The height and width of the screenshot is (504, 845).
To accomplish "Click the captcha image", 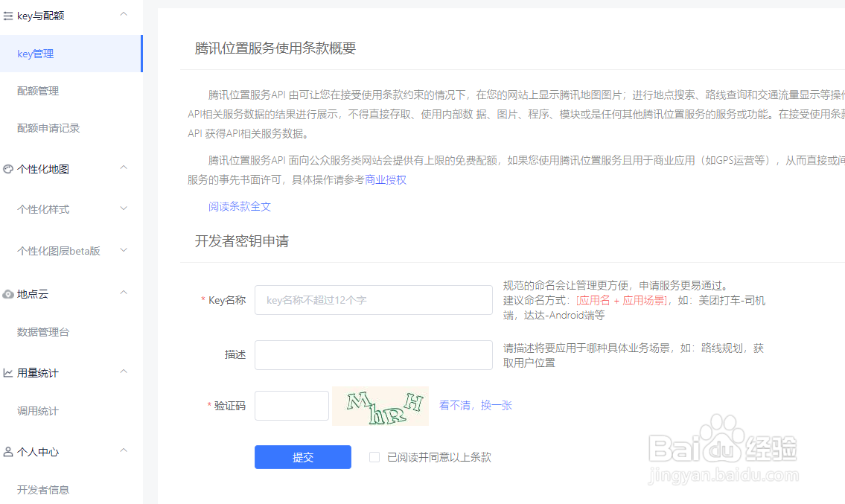I will pyautogui.click(x=380, y=406).
